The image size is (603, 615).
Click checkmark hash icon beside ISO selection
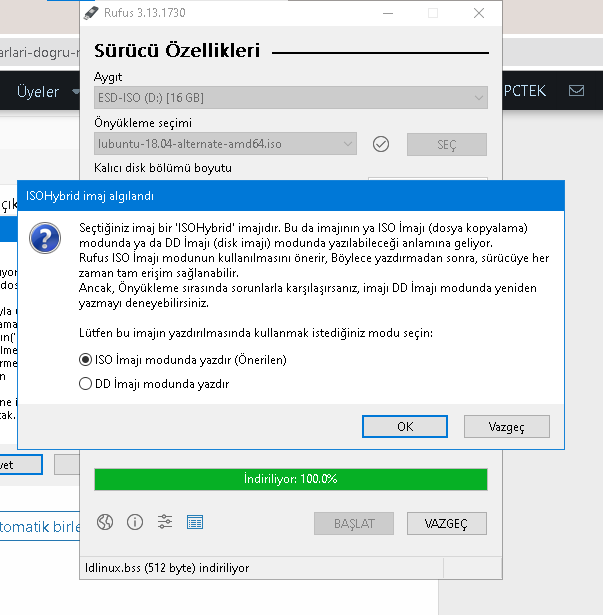tap(381, 144)
